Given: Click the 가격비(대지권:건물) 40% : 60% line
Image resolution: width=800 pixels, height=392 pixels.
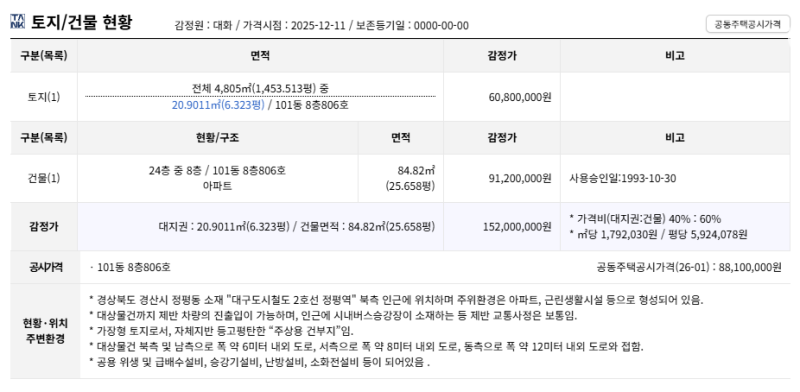Looking at the screenshot, I should coord(645,219).
